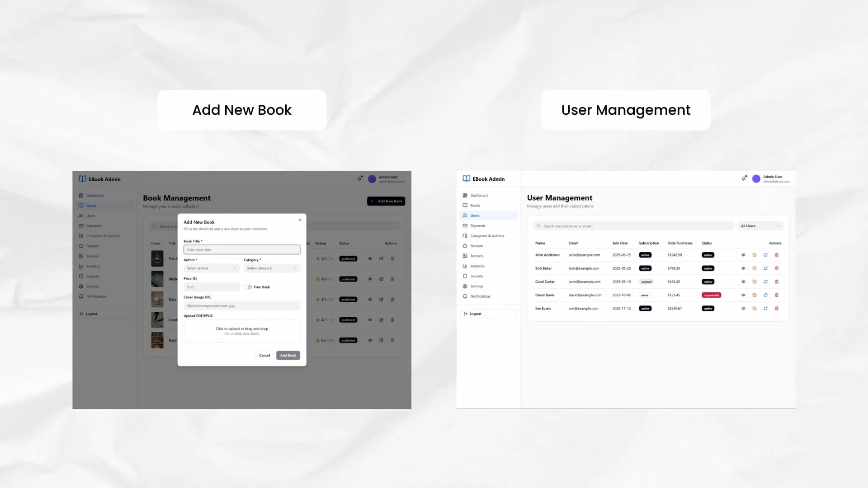Viewport: 868px width, 488px height.
Task: Click the trash icon for Eve Evans
Action: (777, 309)
